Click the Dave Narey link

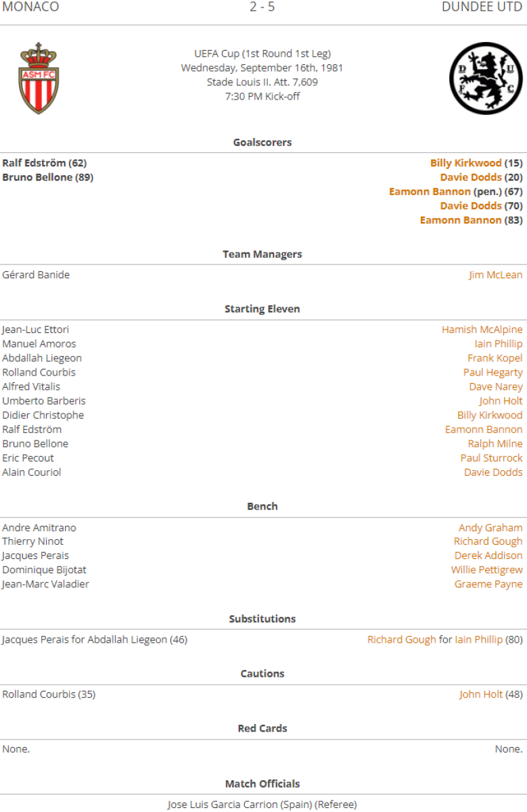point(495,386)
